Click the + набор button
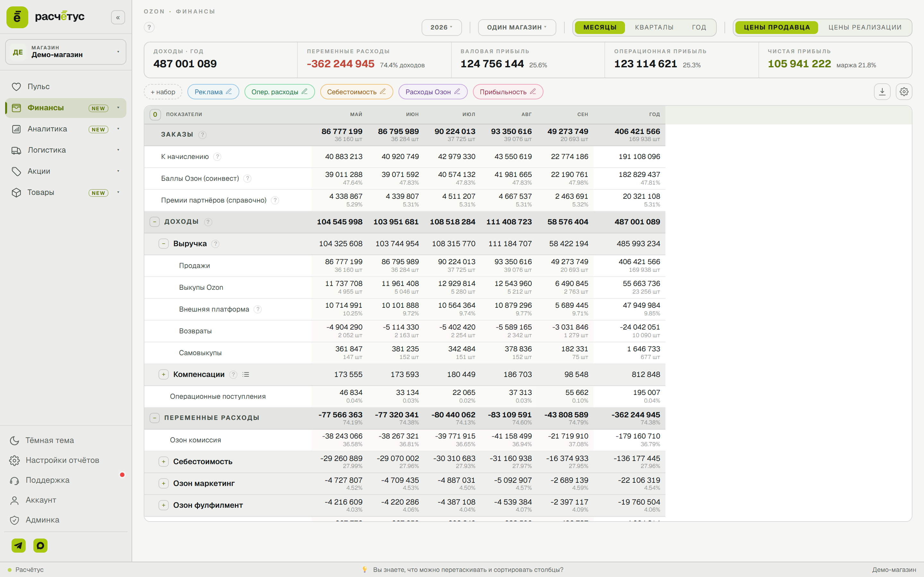This screenshot has width=924, height=577. (x=163, y=92)
